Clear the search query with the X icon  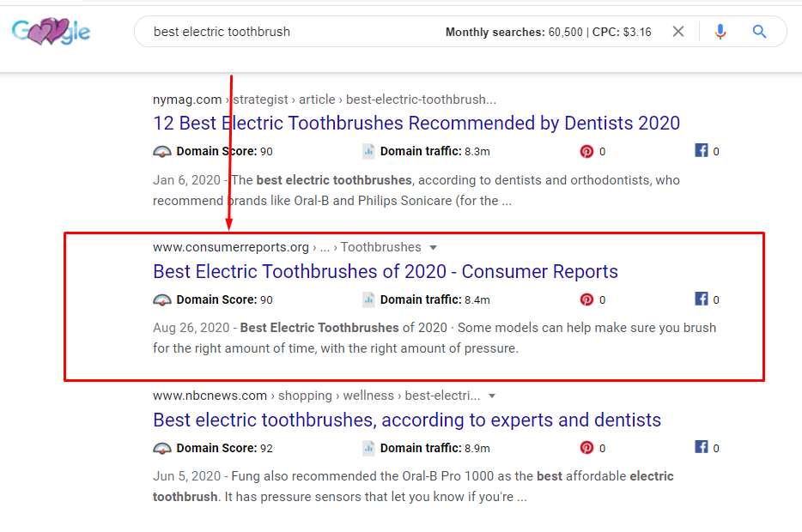677,31
